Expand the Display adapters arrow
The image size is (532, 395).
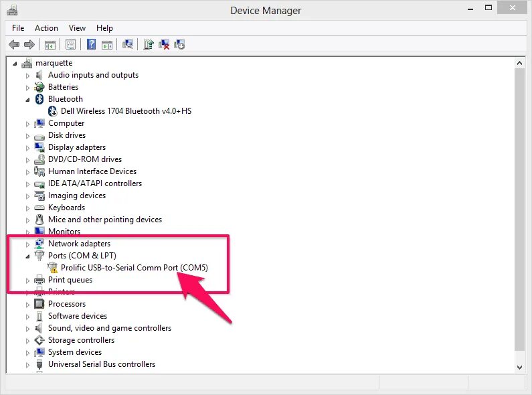28,147
